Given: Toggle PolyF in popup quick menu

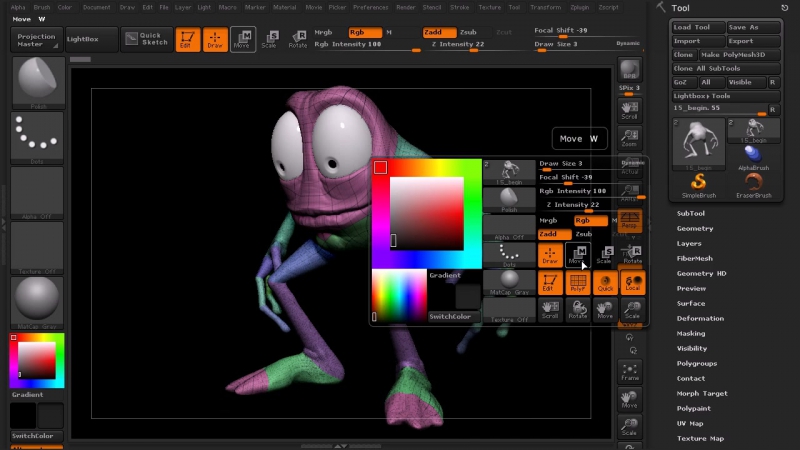Looking at the screenshot, I should click(578, 282).
